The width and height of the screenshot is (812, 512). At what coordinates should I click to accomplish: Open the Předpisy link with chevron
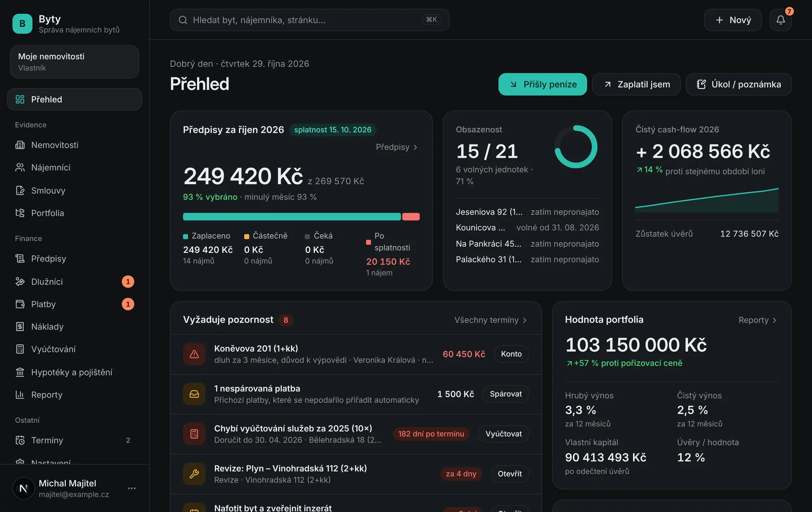tap(397, 147)
